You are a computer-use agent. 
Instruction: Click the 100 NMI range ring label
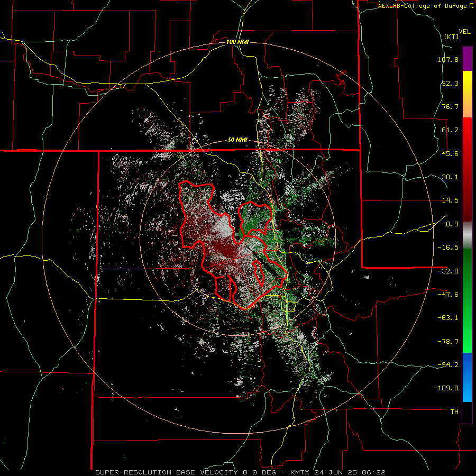point(237,42)
